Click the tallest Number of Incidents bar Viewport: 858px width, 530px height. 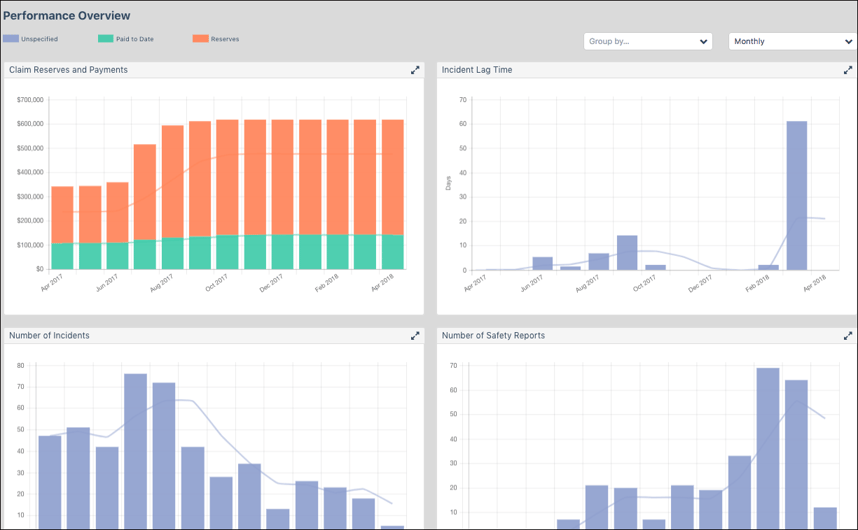point(135,451)
